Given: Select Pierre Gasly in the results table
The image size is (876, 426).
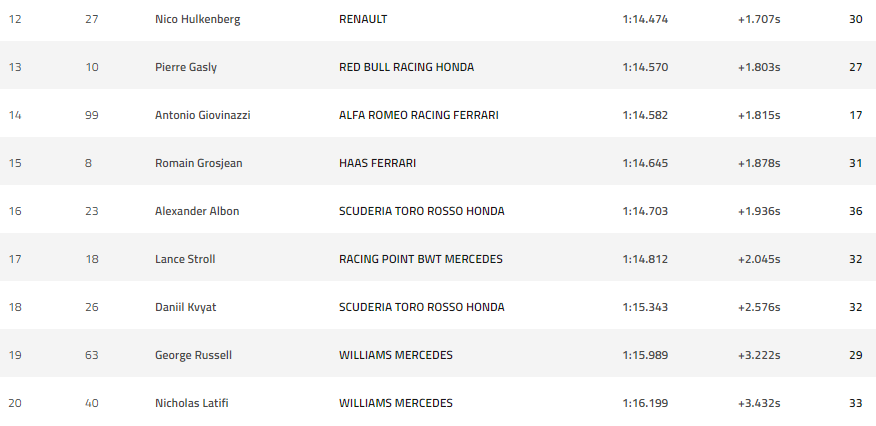Looking at the screenshot, I should click(x=186, y=67).
